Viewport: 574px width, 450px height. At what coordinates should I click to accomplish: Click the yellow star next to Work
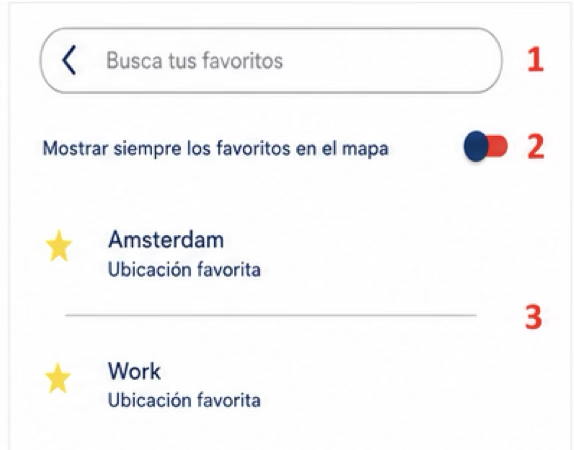pyautogui.click(x=58, y=378)
